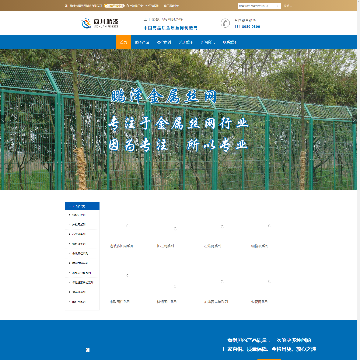Click the 鹏泽金属丝网 fence banner image
This screenshot has width=360, height=360.
point(178,119)
